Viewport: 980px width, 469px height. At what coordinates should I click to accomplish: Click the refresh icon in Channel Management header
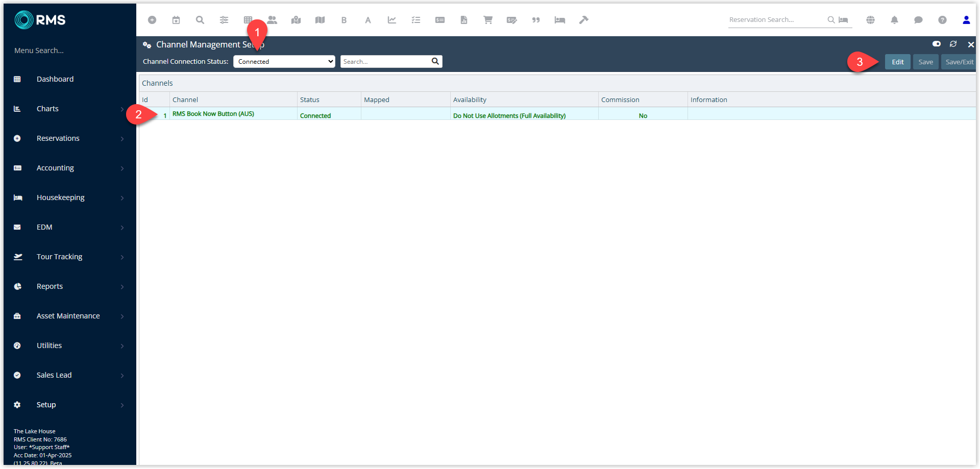[x=953, y=44]
